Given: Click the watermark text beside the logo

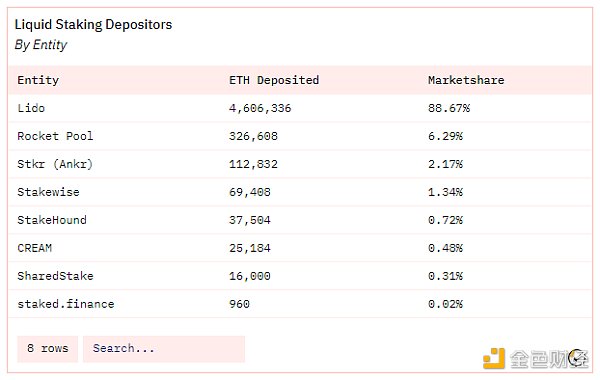Looking at the screenshot, I should point(549,359).
